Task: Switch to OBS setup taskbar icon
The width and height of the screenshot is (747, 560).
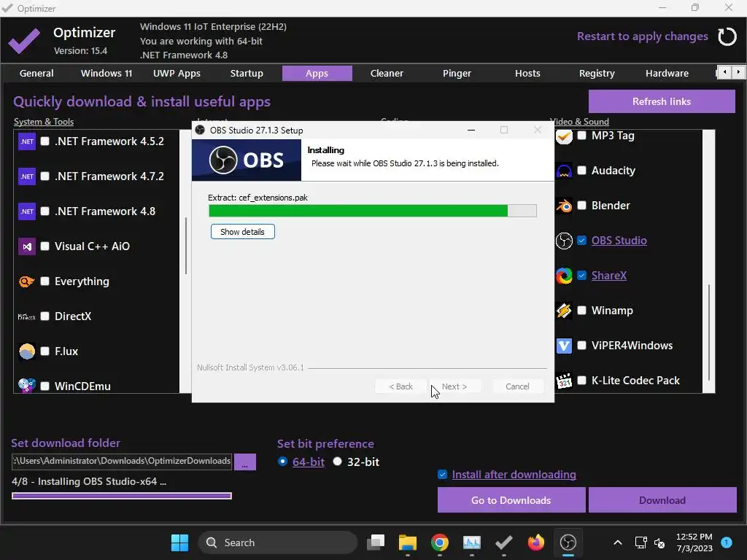Action: tap(568, 542)
